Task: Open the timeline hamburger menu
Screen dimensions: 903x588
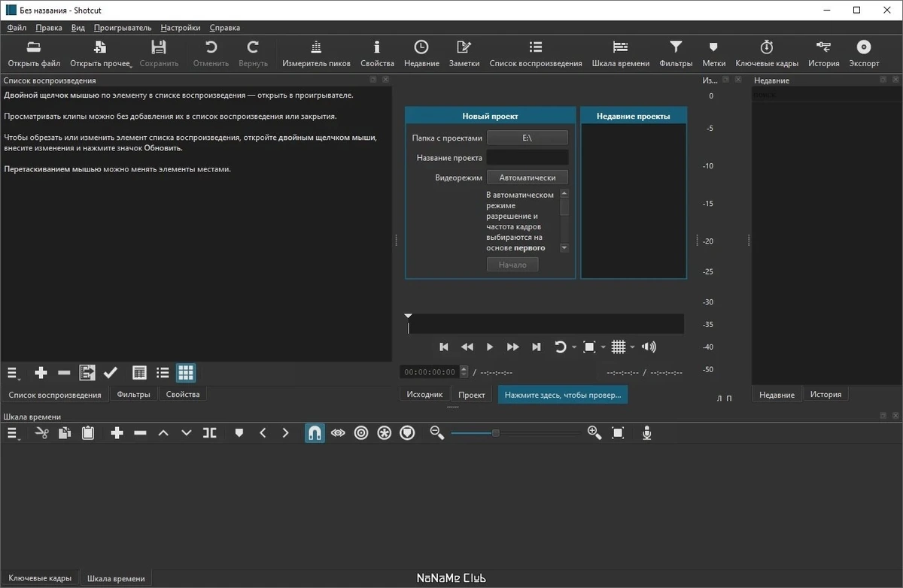Action: point(13,433)
